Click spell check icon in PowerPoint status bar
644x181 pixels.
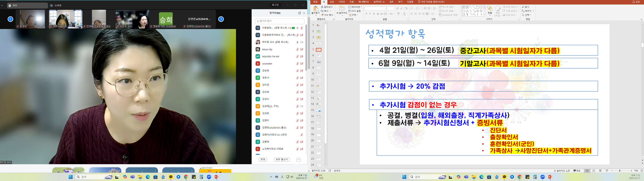tap(330, 171)
